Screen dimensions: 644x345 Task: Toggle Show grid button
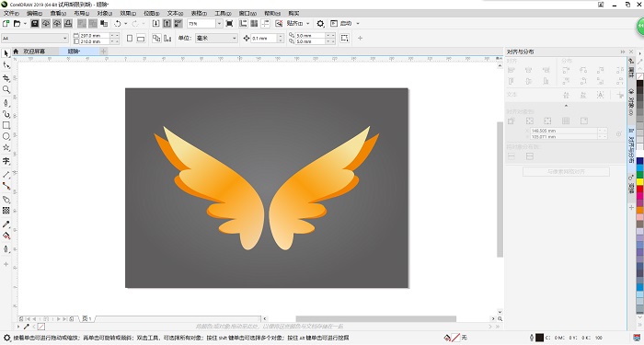(254, 23)
